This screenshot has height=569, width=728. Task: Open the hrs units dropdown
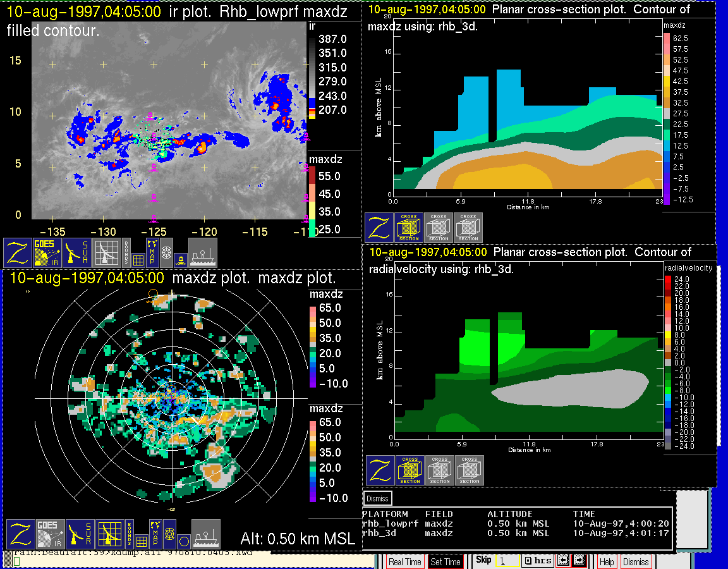[538, 561]
